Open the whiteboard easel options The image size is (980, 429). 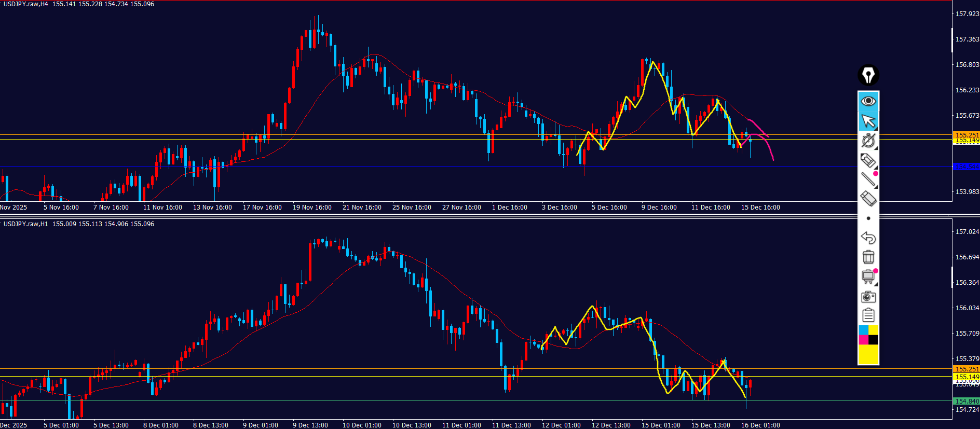coord(868,276)
